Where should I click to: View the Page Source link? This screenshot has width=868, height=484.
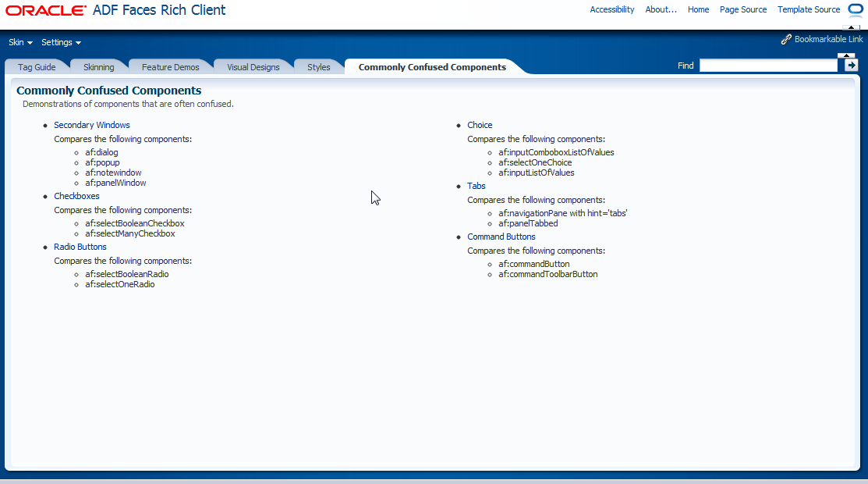[743, 9]
